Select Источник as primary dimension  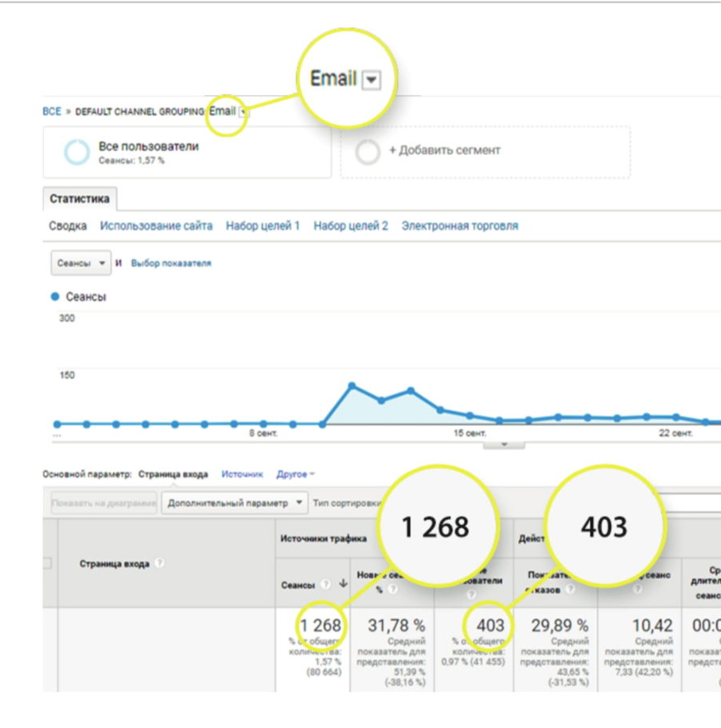242,474
